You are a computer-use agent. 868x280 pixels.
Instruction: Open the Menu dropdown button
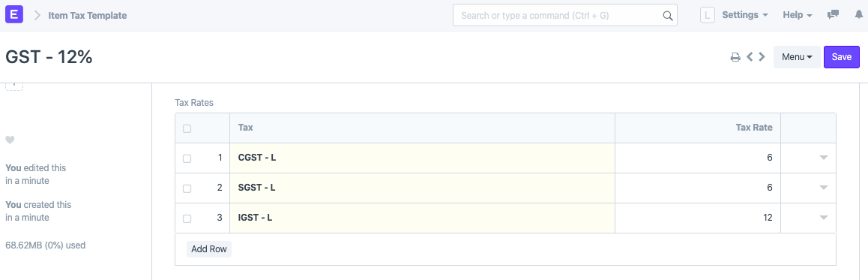click(x=797, y=57)
